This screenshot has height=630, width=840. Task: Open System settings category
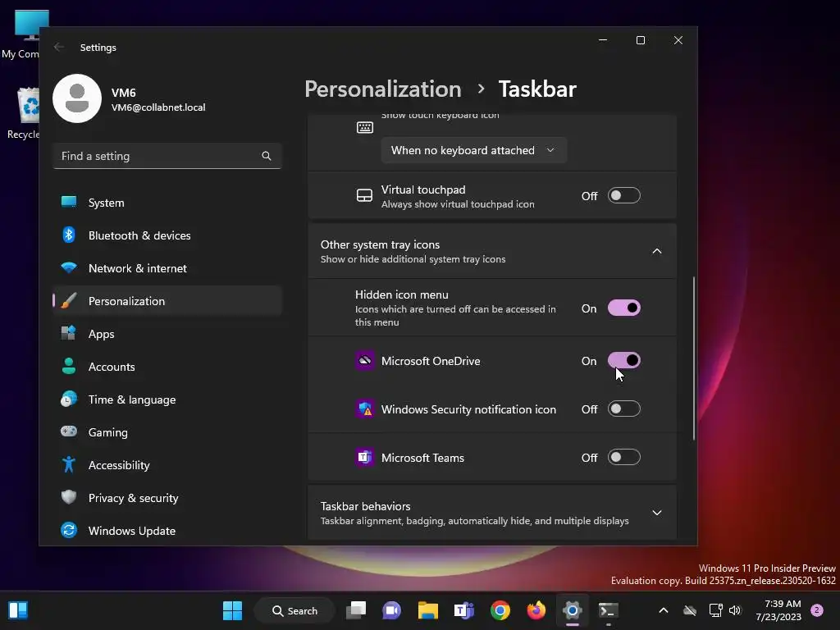tap(167, 203)
